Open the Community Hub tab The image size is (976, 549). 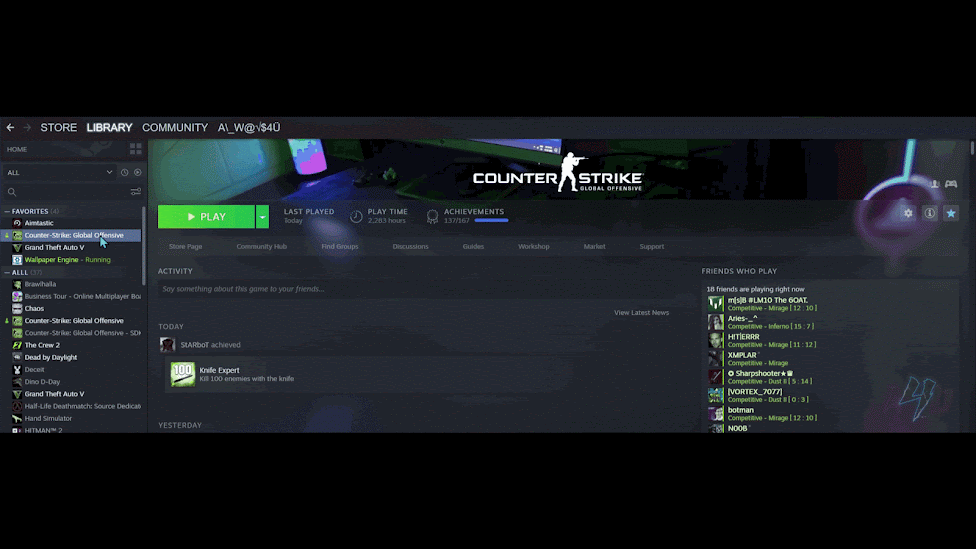coord(261,246)
